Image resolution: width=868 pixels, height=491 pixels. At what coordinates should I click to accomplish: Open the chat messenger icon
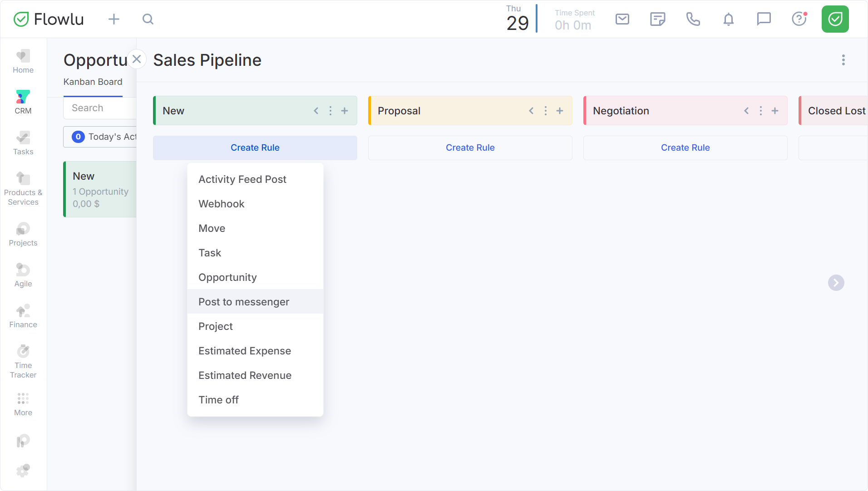[x=764, y=19]
